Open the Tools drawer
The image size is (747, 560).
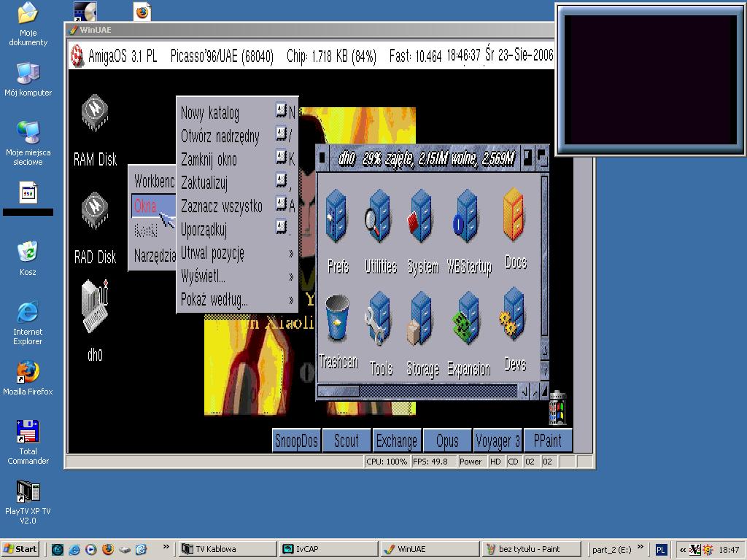[379, 319]
